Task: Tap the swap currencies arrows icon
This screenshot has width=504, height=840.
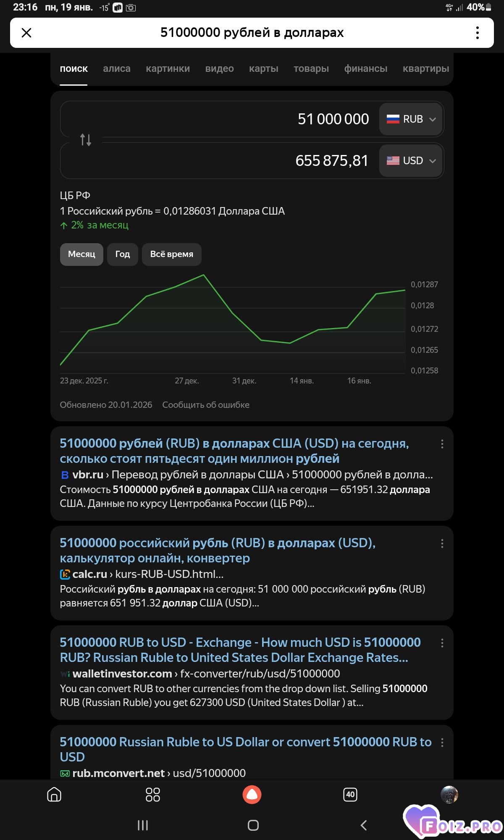Action: (x=86, y=140)
